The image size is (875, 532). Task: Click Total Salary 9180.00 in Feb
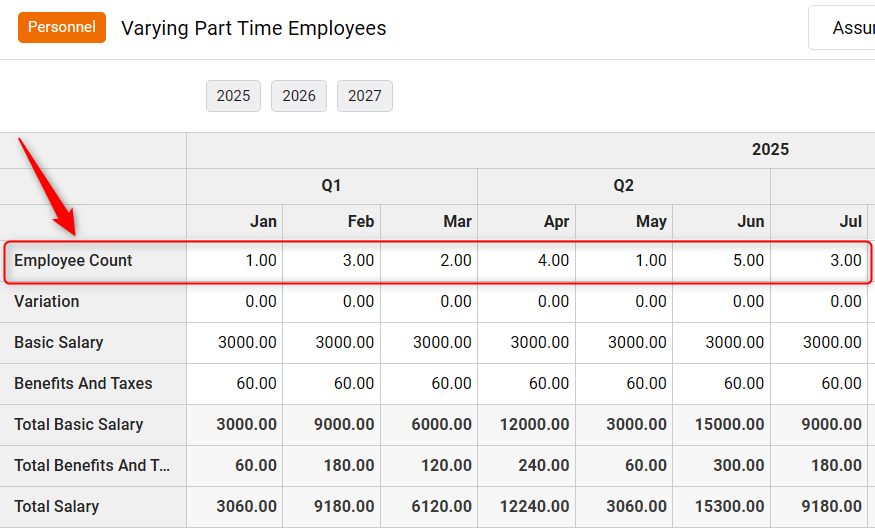[x=331, y=506]
